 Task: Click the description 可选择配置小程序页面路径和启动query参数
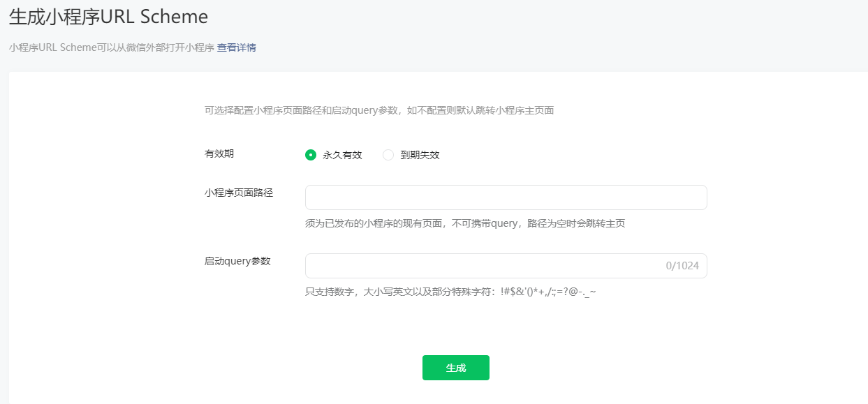[379, 111]
